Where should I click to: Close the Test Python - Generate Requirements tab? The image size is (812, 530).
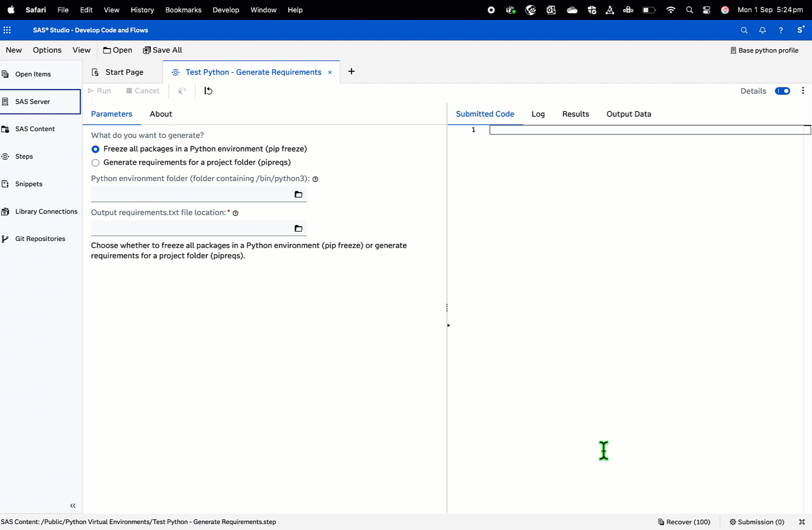pos(330,72)
